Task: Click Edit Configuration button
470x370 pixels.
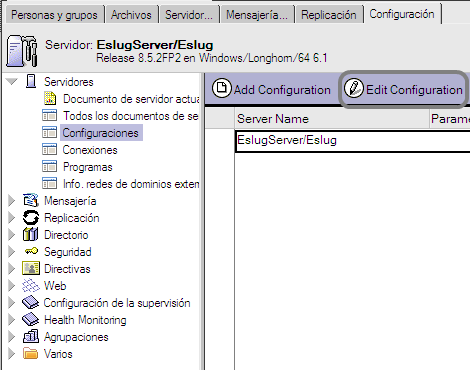Action: point(403,89)
